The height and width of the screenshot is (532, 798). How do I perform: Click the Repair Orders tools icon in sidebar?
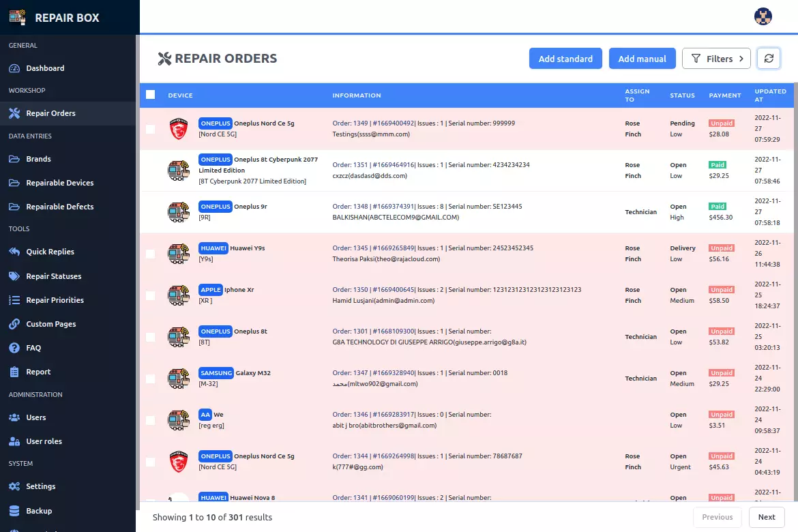tap(14, 113)
